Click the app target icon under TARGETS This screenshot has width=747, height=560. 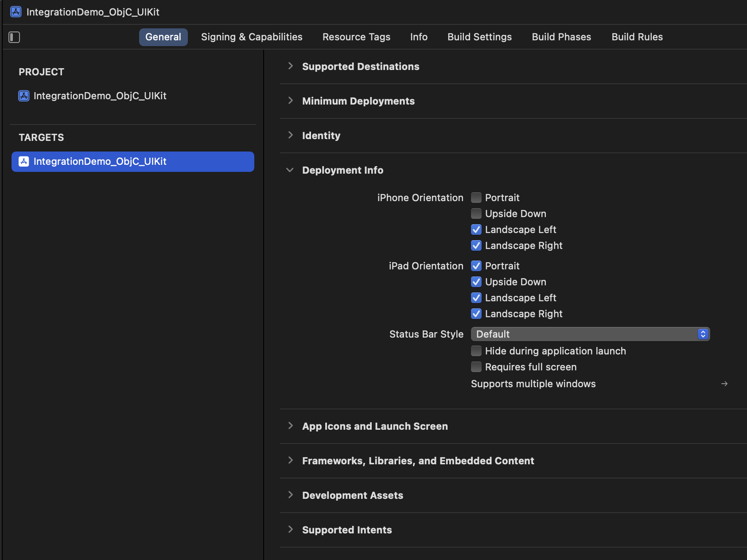pyautogui.click(x=24, y=162)
